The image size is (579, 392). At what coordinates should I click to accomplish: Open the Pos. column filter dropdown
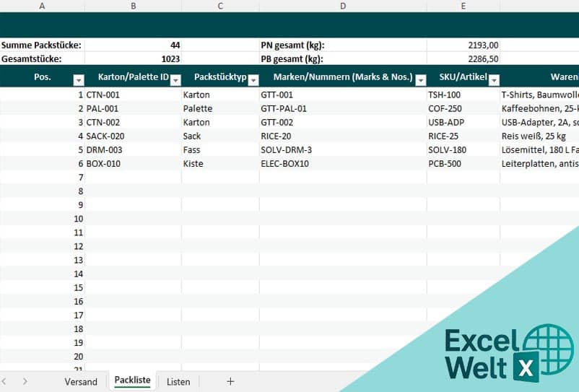(x=79, y=80)
